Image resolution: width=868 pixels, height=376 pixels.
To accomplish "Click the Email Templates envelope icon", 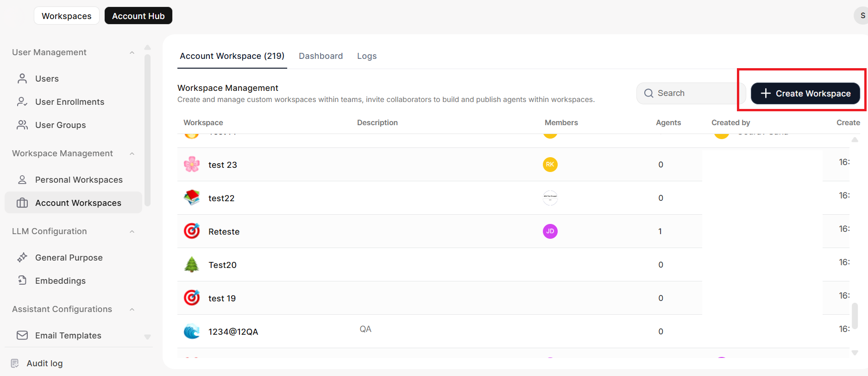I will 22,335.
